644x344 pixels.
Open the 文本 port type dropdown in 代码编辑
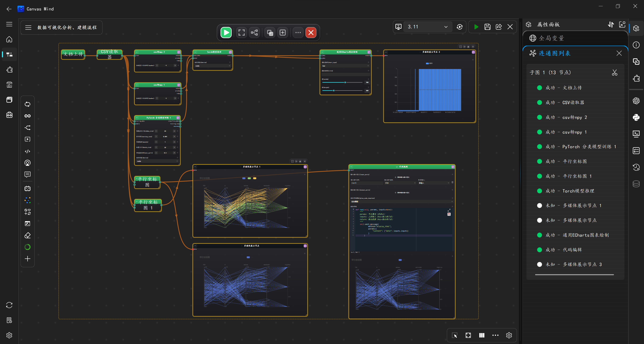click(400, 183)
